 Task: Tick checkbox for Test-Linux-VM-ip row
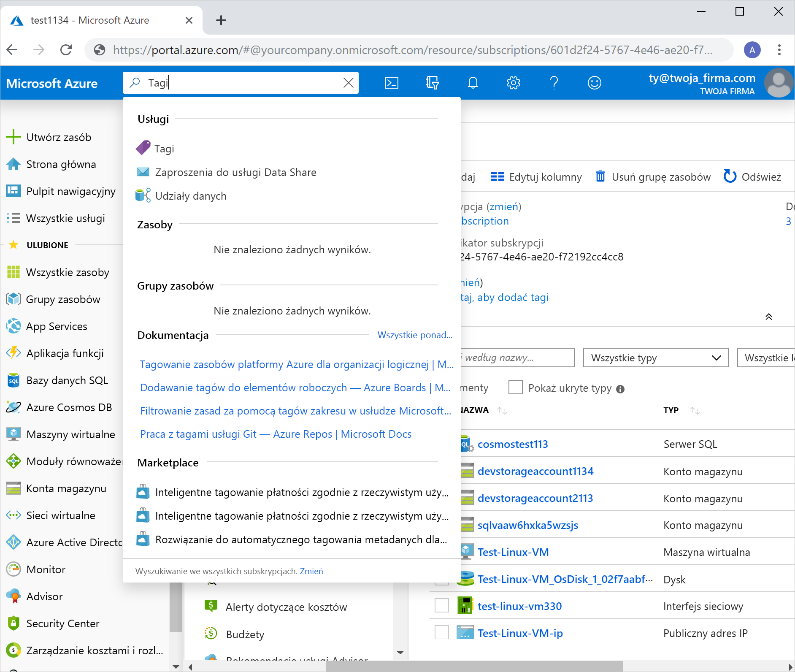coord(442,633)
